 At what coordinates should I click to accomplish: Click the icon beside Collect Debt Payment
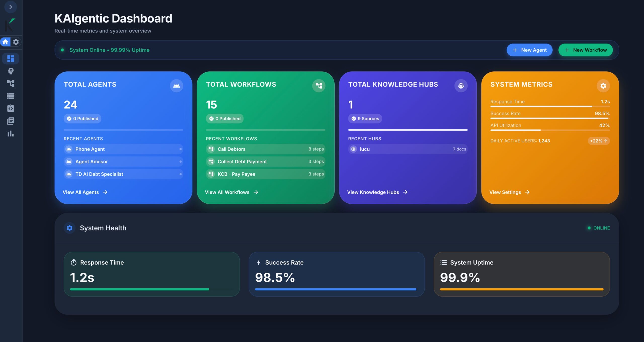coord(211,162)
